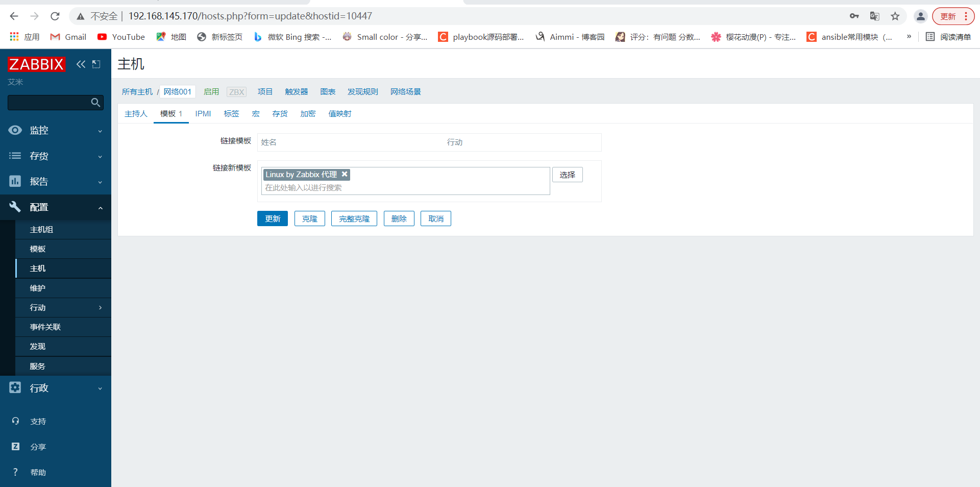The image size is (980, 487).
Task: Click the ZBX availability badge
Action: click(236, 92)
